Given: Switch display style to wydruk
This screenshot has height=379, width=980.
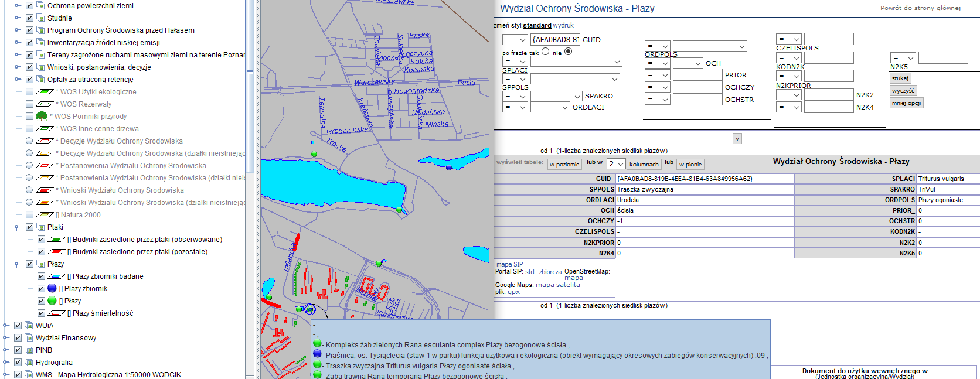Looking at the screenshot, I should (x=563, y=25).
